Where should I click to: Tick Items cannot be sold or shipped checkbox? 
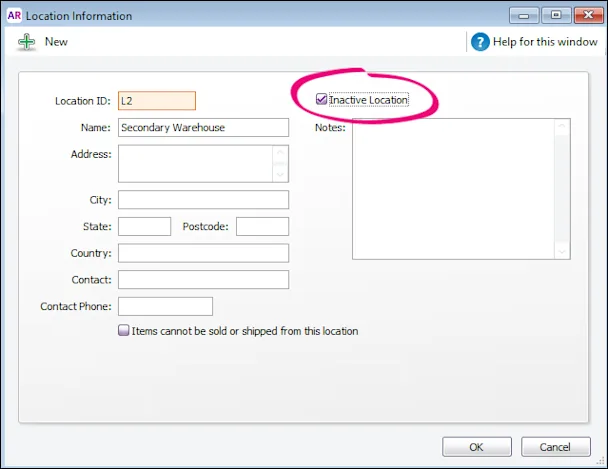click(x=123, y=330)
